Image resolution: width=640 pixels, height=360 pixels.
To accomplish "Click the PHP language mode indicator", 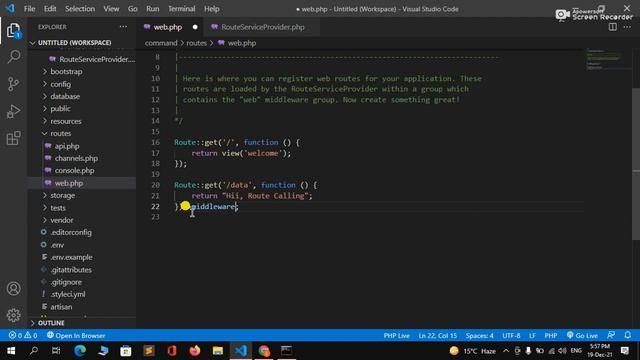I will (551, 336).
